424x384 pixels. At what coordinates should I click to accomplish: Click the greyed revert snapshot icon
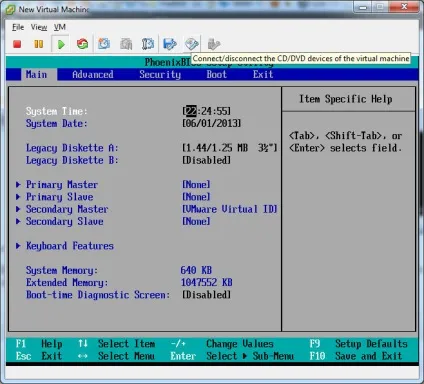point(126,44)
